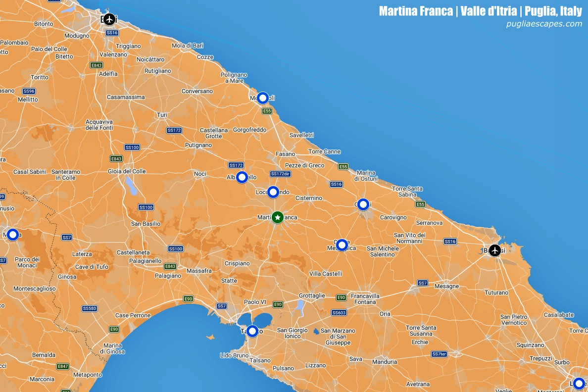The height and width of the screenshot is (392, 588).
Task: Select the Brindisi airport airplane icon
Action: (494, 250)
